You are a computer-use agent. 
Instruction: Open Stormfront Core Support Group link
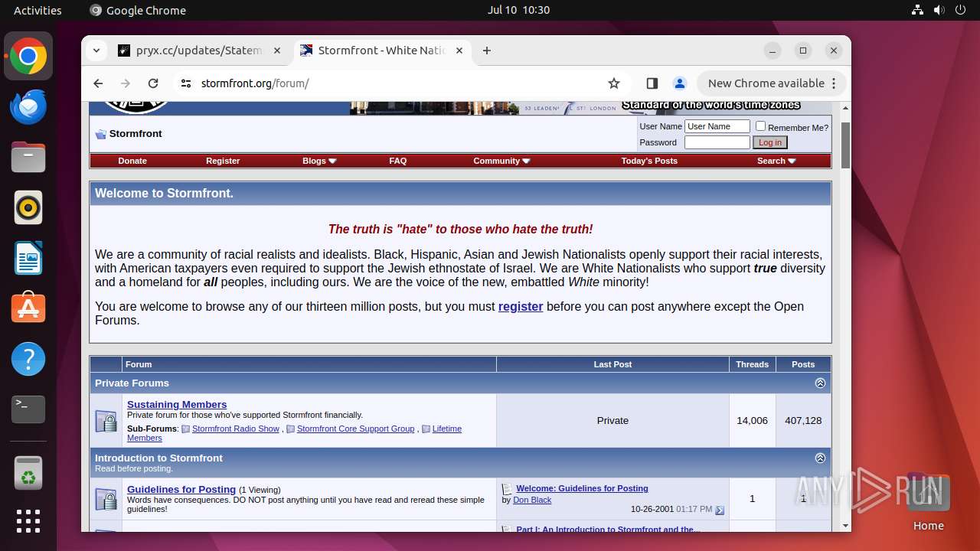click(355, 429)
